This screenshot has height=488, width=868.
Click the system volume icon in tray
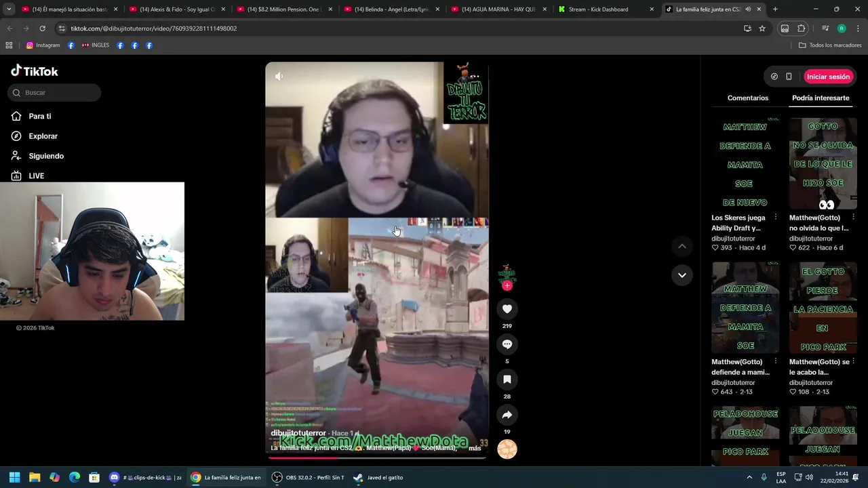point(809,477)
